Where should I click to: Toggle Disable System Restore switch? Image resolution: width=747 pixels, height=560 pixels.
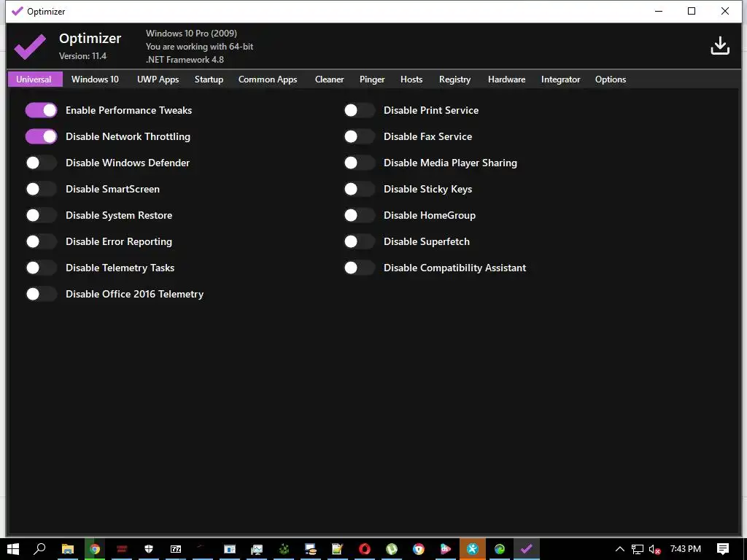click(x=42, y=215)
